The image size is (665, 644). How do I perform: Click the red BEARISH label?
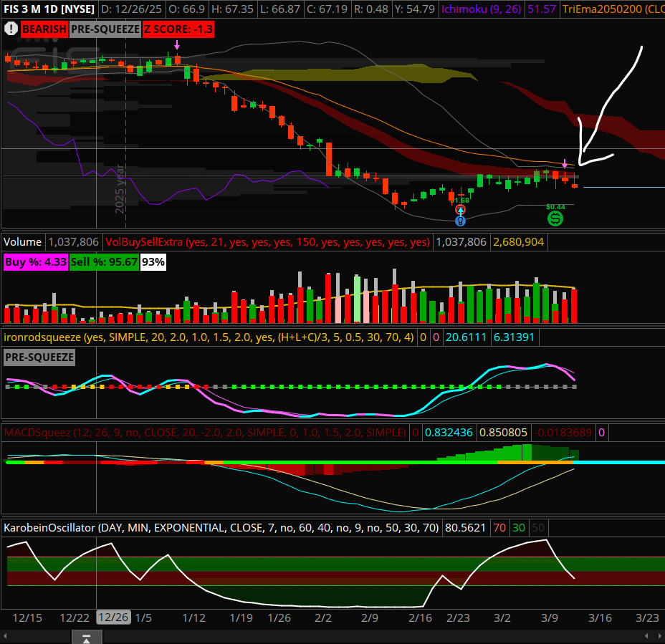44,29
